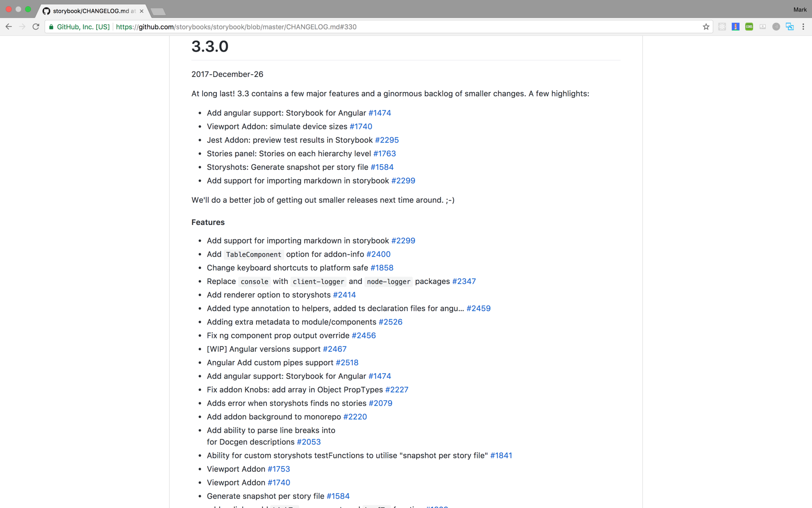Toggle the CORS extension
The height and width of the screenshot is (508, 812).
(749, 27)
